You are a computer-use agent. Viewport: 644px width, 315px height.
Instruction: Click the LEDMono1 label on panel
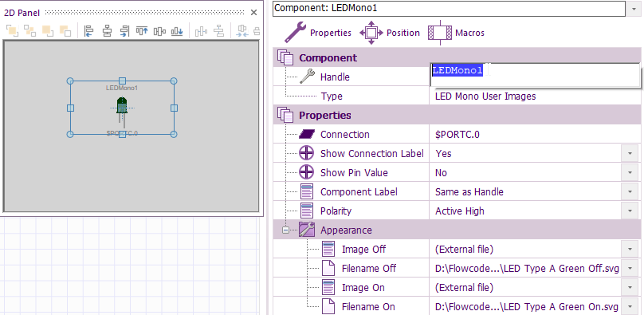(122, 88)
